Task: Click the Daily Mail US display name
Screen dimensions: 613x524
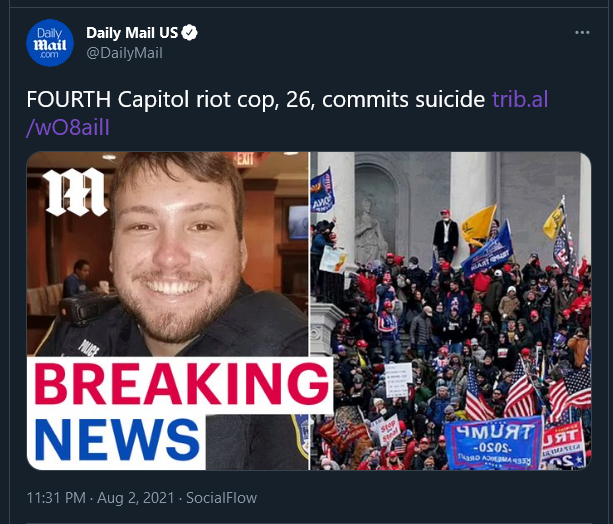Action: 132,33
